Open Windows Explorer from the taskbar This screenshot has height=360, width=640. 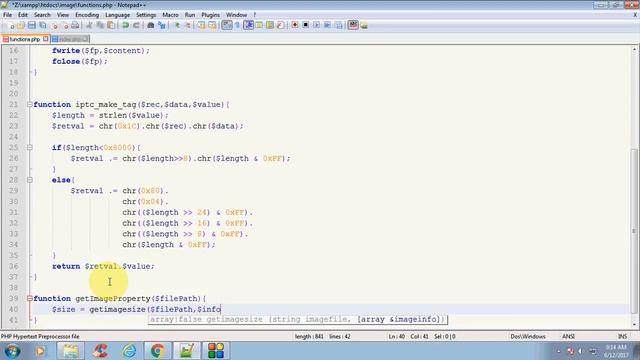click(x=70, y=351)
